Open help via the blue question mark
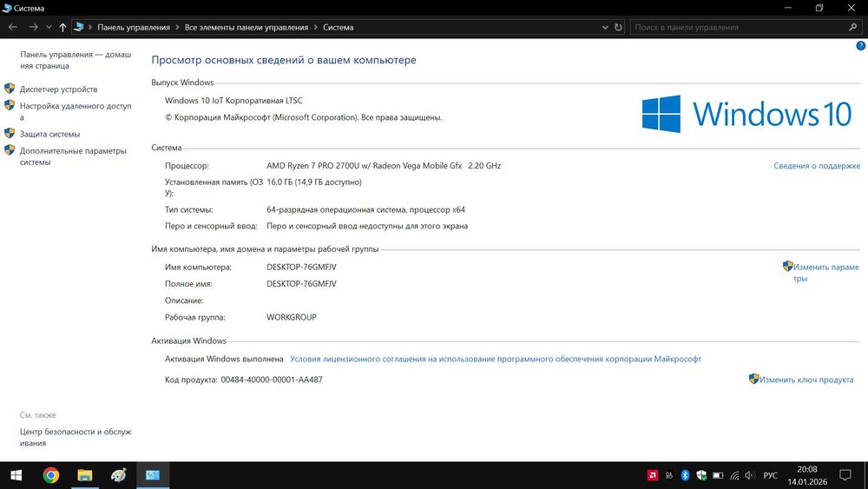The width and height of the screenshot is (868, 489). (861, 46)
